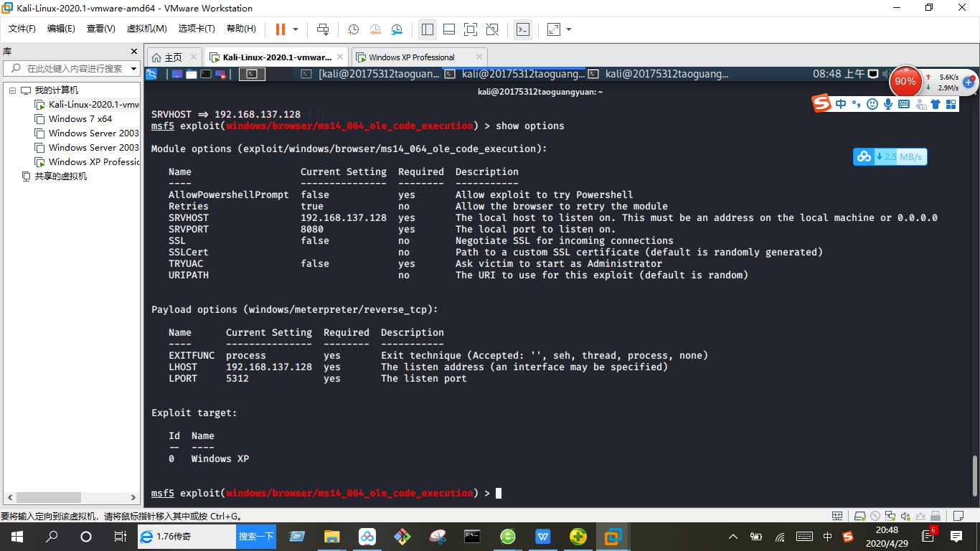Click the 搜索一下 taskbar button
Viewport: 980px width, 551px height.
pos(256,537)
